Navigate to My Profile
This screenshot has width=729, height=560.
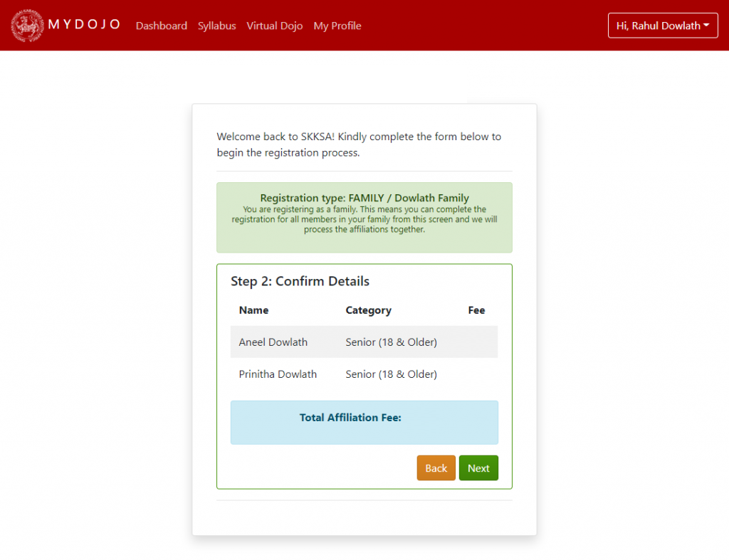337,26
